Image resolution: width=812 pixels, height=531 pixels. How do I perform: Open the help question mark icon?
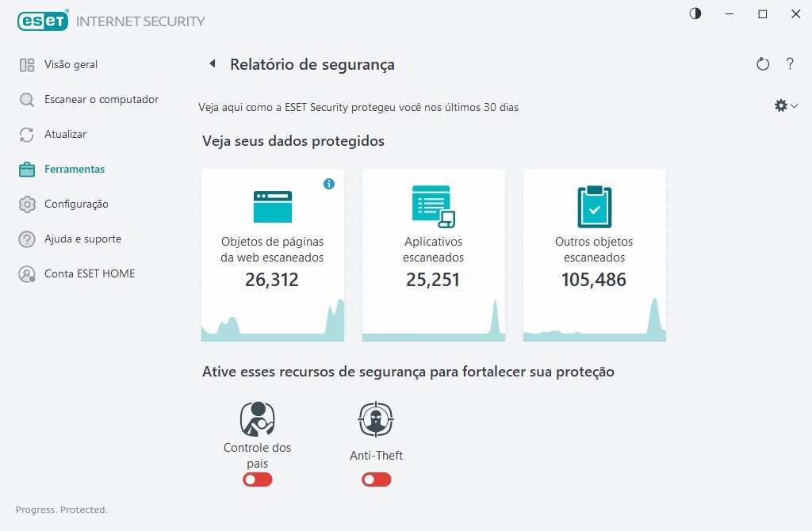(790, 64)
